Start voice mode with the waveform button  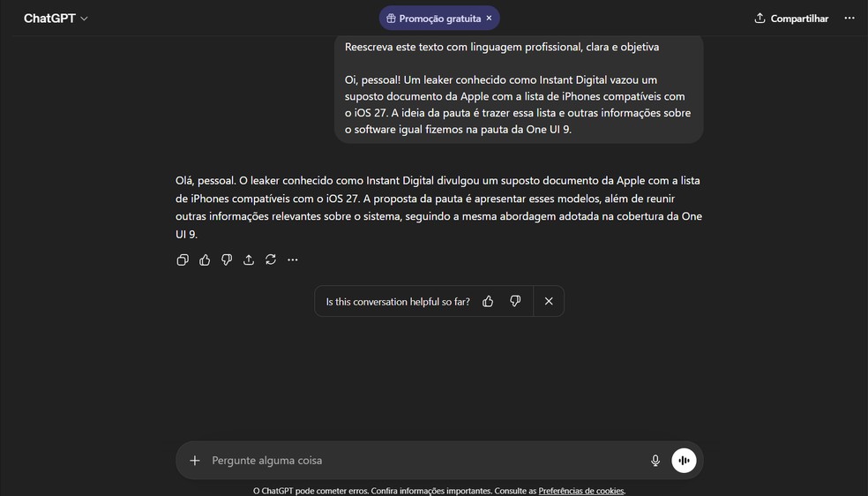tap(685, 461)
